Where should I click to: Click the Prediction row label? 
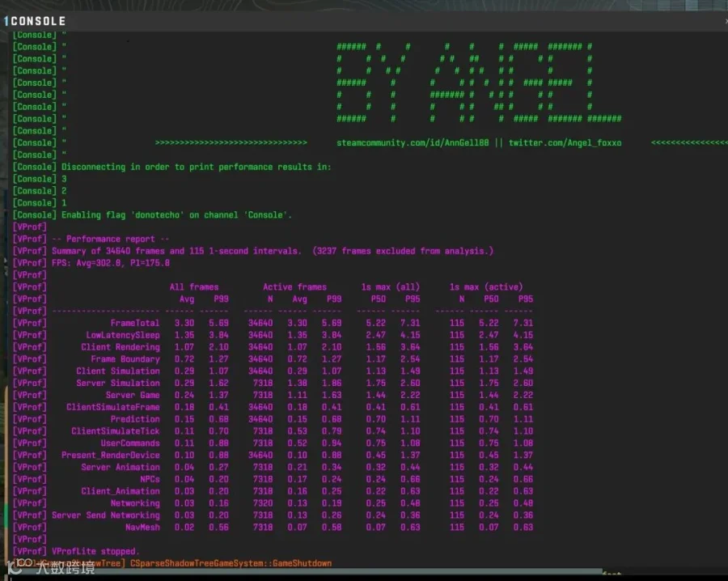135,419
